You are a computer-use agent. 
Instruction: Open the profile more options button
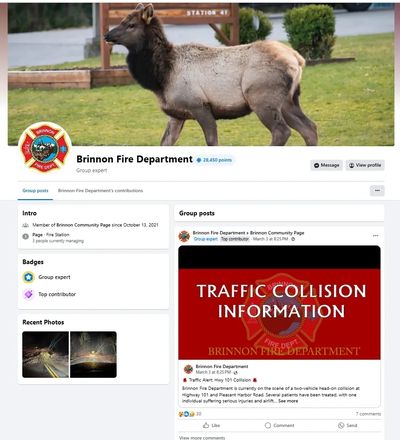377,191
